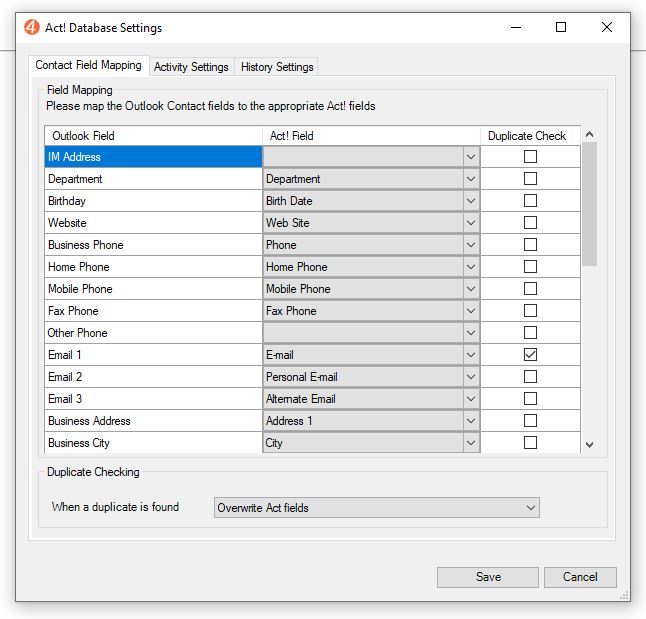Image resolution: width=646 pixels, height=619 pixels.
Task: Tick Duplicate Check for IM Address
Action: 530,157
